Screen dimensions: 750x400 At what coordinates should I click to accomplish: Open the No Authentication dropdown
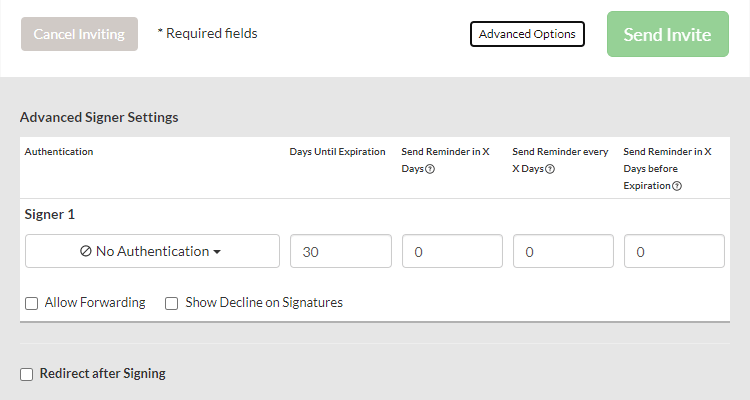pyautogui.click(x=152, y=252)
